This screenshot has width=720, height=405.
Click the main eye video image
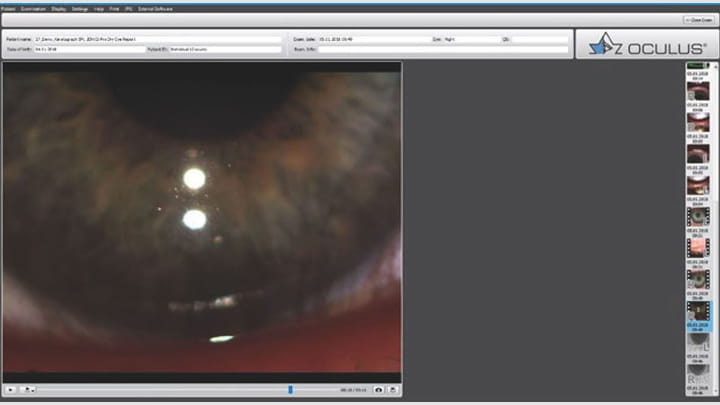[202, 220]
